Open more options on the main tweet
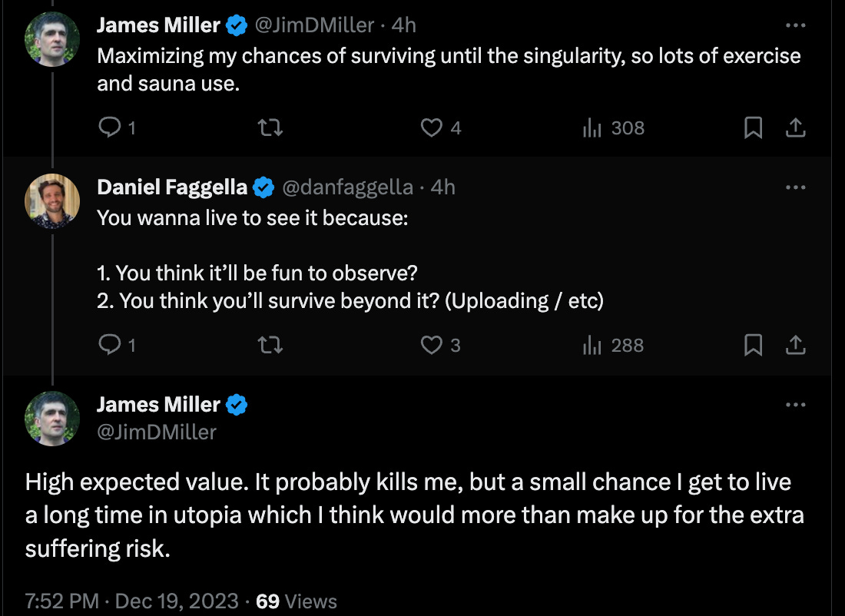The height and width of the screenshot is (616, 845). pos(796,405)
